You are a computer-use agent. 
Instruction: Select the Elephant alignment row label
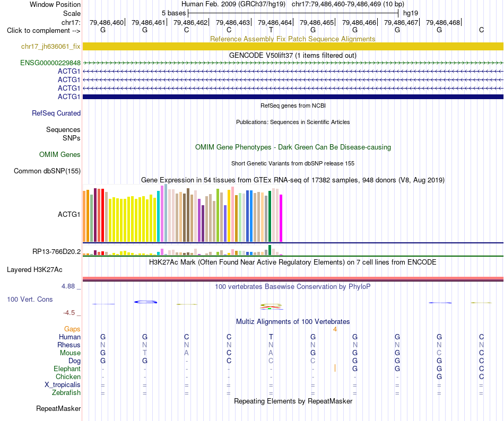[67, 369]
